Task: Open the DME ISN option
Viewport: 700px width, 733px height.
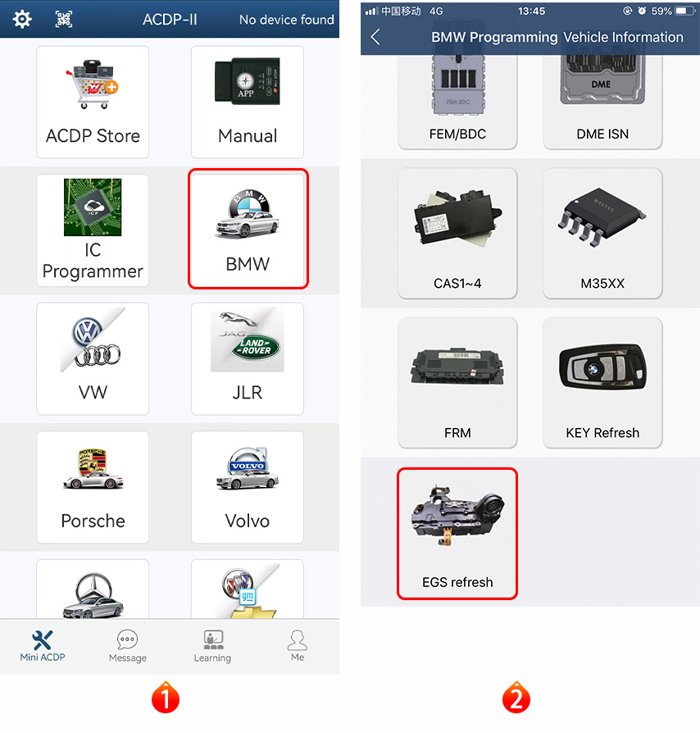Action: (602, 102)
